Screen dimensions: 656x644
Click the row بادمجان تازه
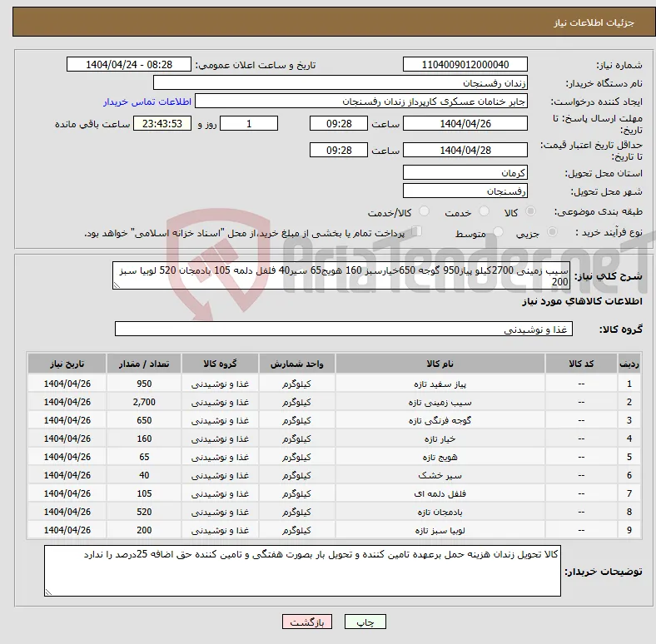(x=335, y=512)
